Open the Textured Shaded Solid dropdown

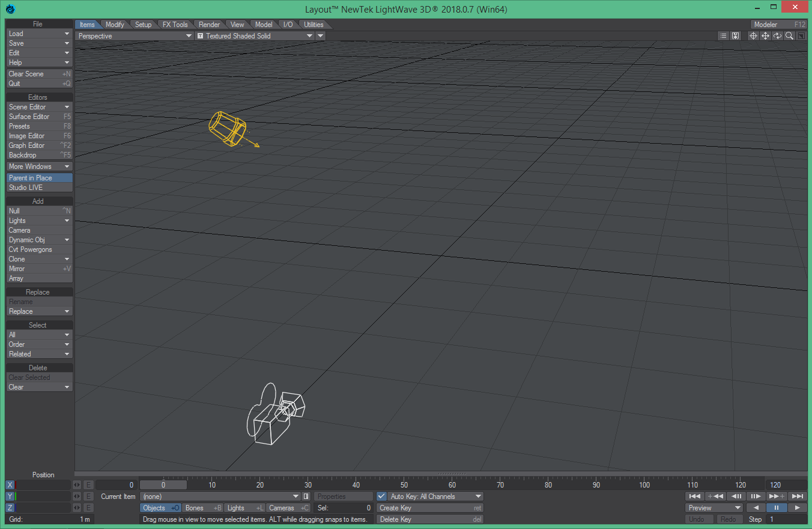(255, 36)
